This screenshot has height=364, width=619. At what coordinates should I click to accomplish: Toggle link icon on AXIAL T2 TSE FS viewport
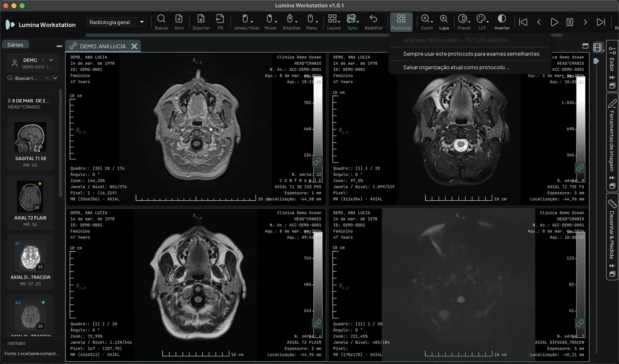coord(580,167)
